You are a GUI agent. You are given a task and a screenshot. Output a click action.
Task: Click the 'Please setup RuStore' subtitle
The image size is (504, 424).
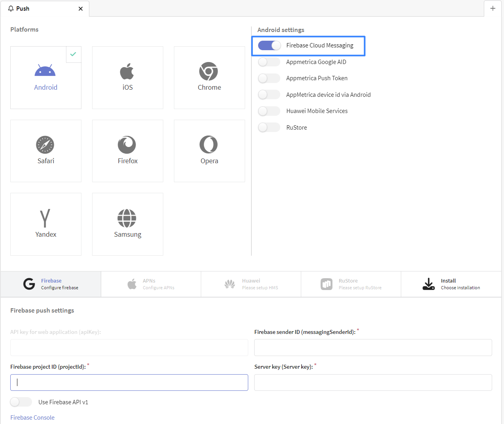(x=360, y=288)
